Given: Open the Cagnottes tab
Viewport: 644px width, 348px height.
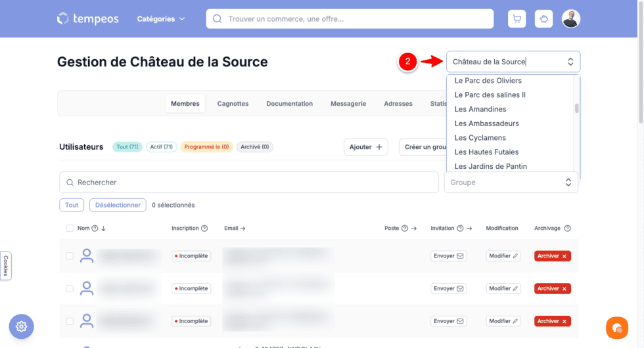Looking at the screenshot, I should (233, 104).
